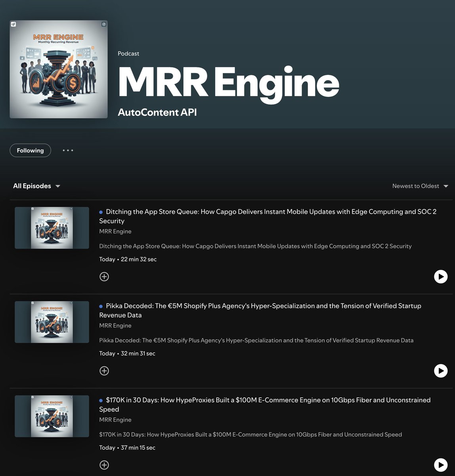This screenshot has height=476, width=455.
Task: Click the HypeProxies episode thumbnail
Action: click(x=52, y=416)
